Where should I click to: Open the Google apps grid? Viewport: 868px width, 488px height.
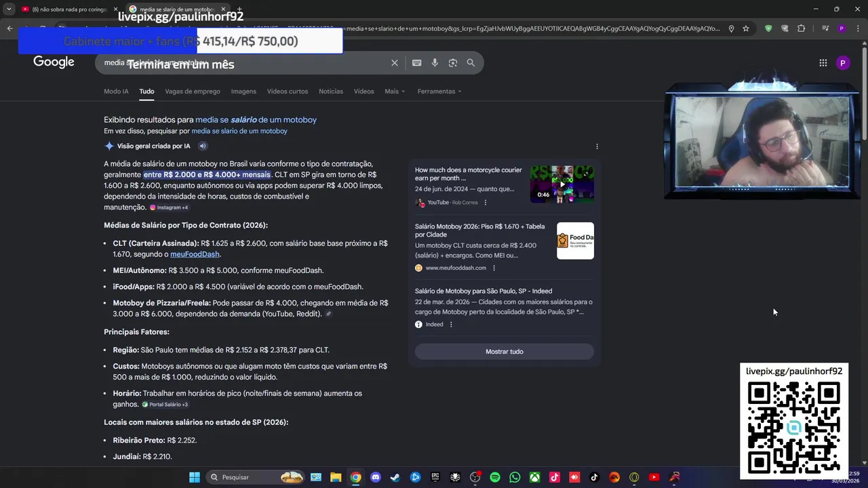pyautogui.click(x=823, y=63)
